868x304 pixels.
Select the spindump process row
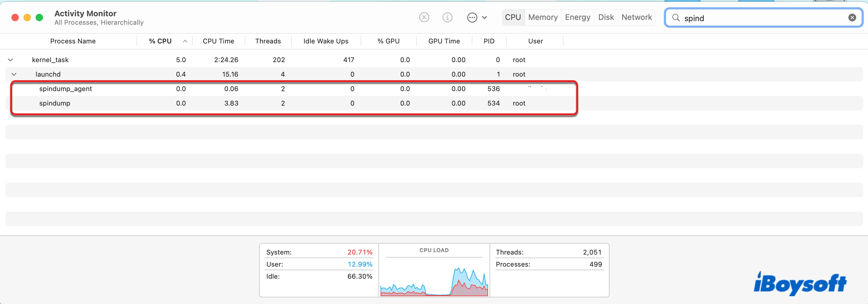(x=55, y=103)
